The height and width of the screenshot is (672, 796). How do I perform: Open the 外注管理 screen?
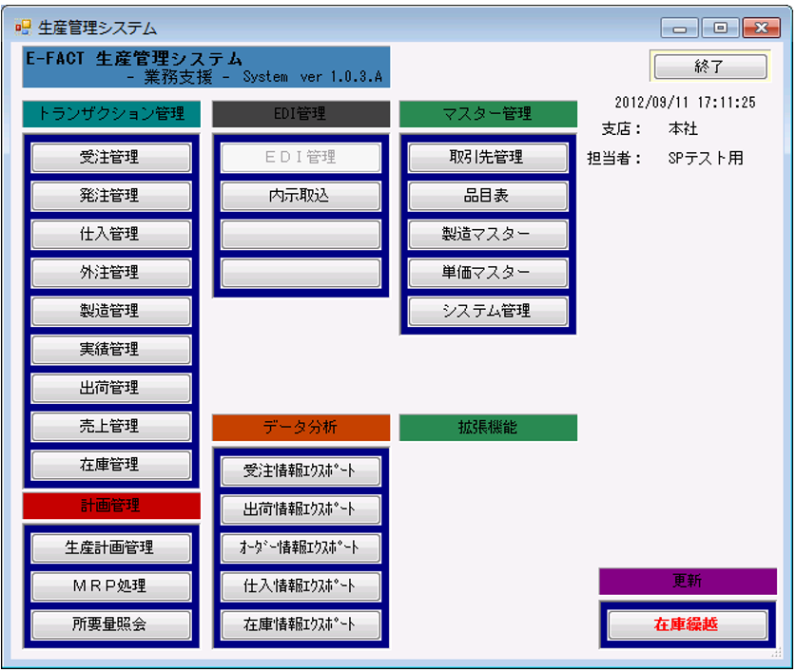pos(110,273)
